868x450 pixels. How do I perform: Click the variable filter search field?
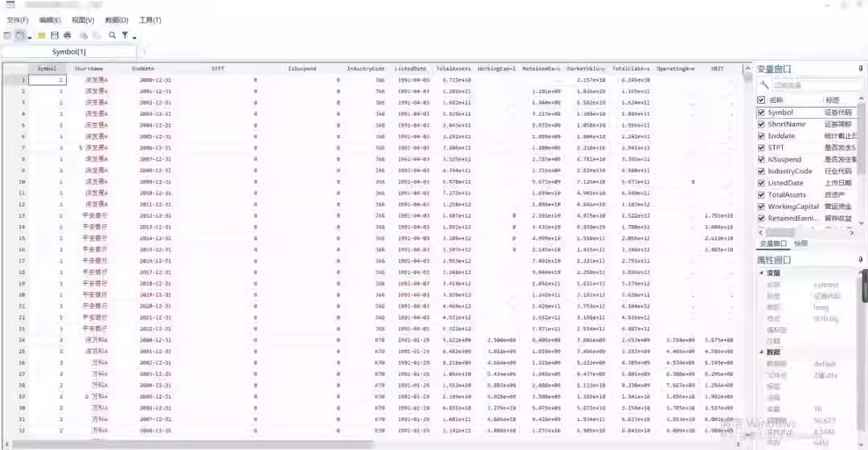[x=817, y=85]
